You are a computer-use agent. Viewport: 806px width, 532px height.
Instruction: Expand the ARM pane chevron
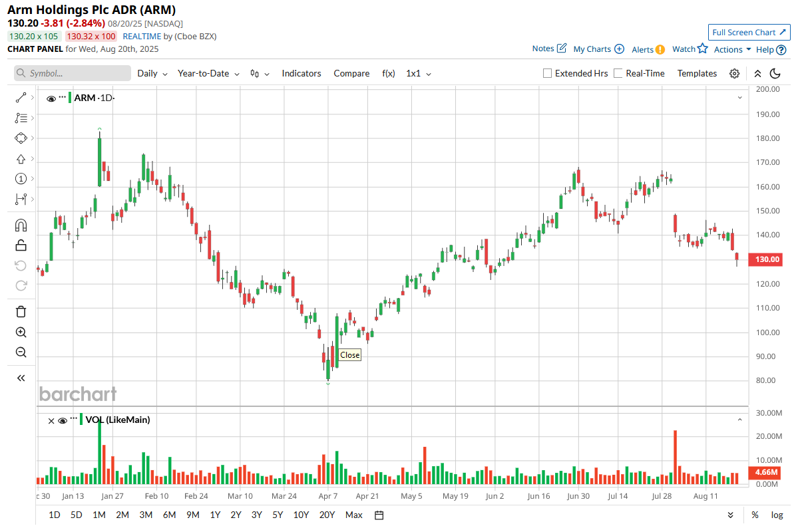pos(739,98)
